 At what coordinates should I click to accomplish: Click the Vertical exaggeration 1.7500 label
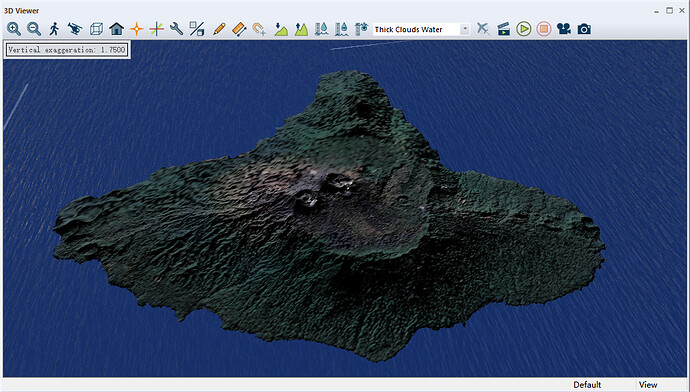point(67,50)
